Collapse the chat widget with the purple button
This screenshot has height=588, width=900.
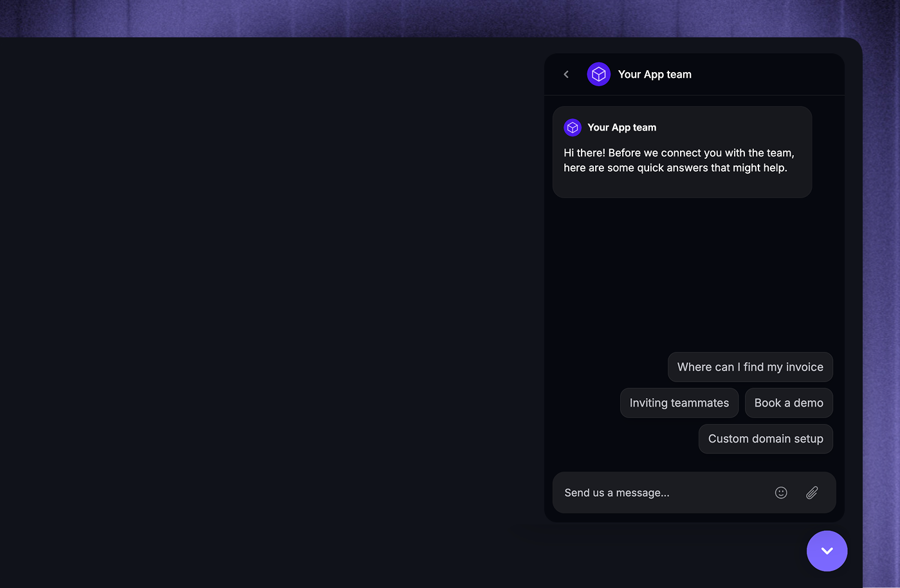pyautogui.click(x=827, y=551)
